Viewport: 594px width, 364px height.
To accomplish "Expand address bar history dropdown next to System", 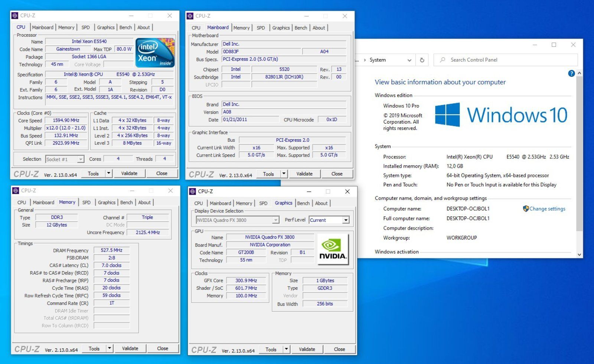I will pos(409,60).
